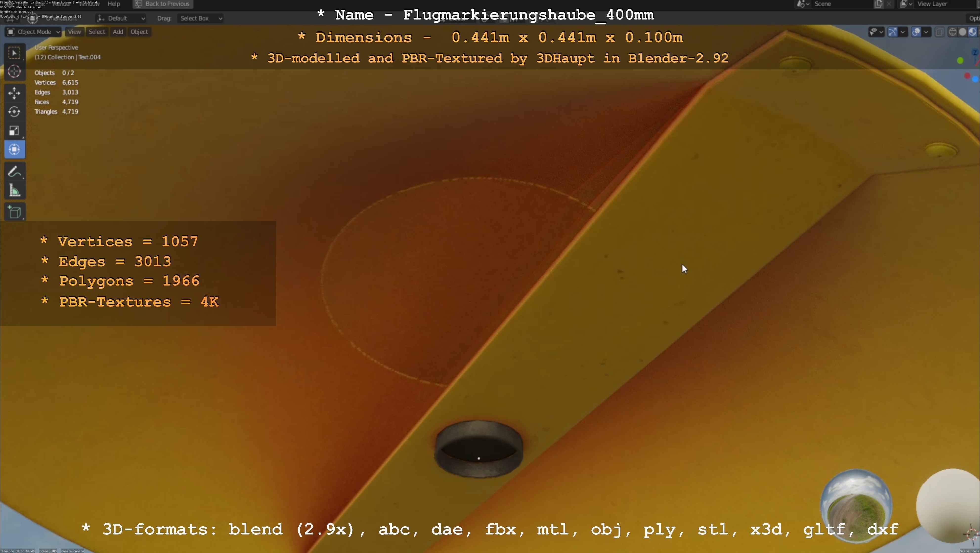Select the Annotate pencil tool

pos(14,172)
